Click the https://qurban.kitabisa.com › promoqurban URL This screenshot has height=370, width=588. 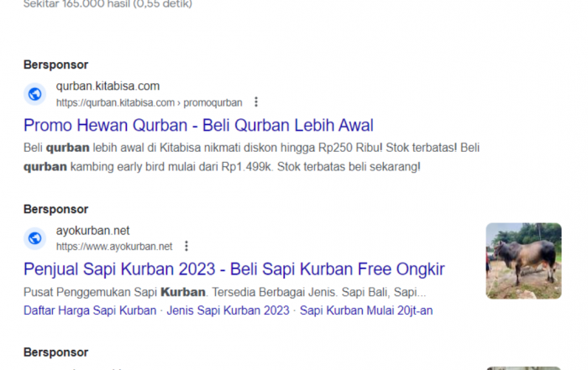click(x=150, y=102)
